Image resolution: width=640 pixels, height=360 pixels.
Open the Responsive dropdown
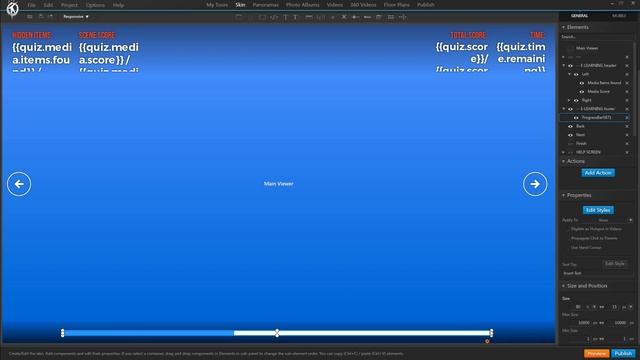[76, 17]
